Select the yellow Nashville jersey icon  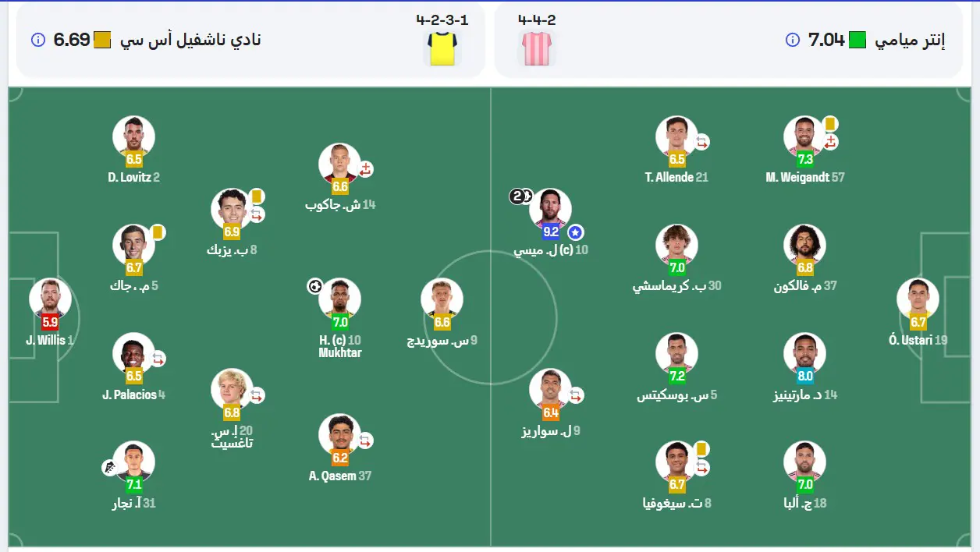pos(442,48)
